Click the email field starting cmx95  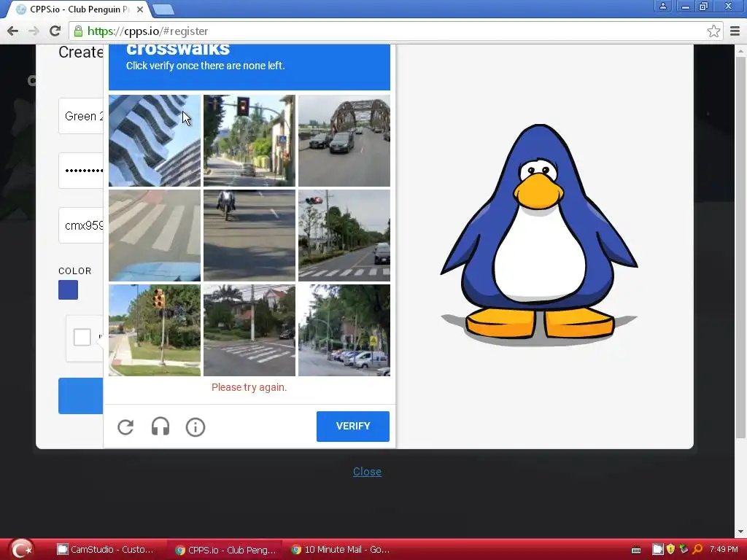(x=81, y=225)
